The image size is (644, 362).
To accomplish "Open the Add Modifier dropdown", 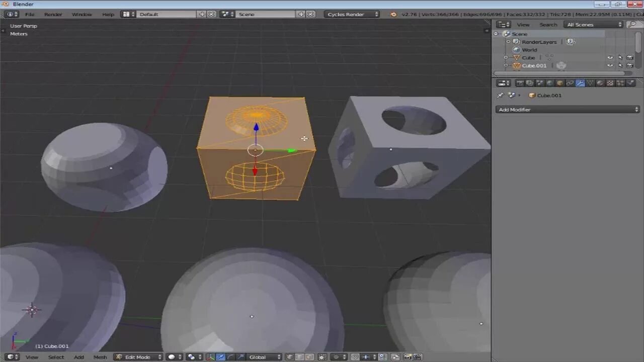I will pyautogui.click(x=568, y=109).
